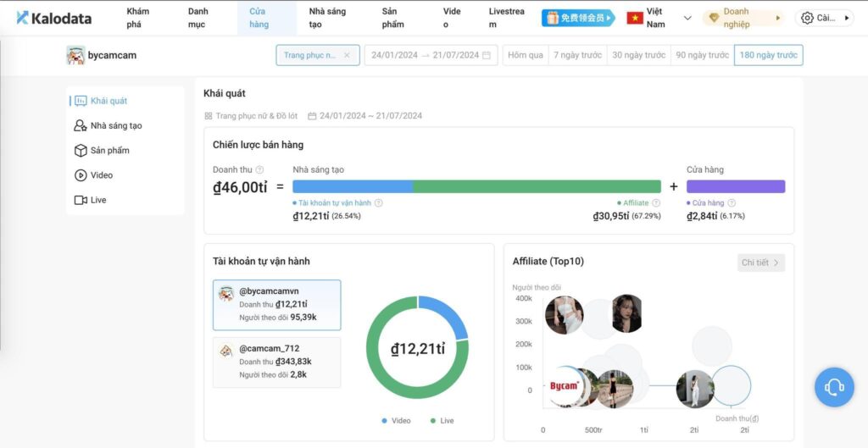Viewport: 868px width, 448px height.
Task: Click the help icon next to Doanh thu
Action: [x=259, y=169]
